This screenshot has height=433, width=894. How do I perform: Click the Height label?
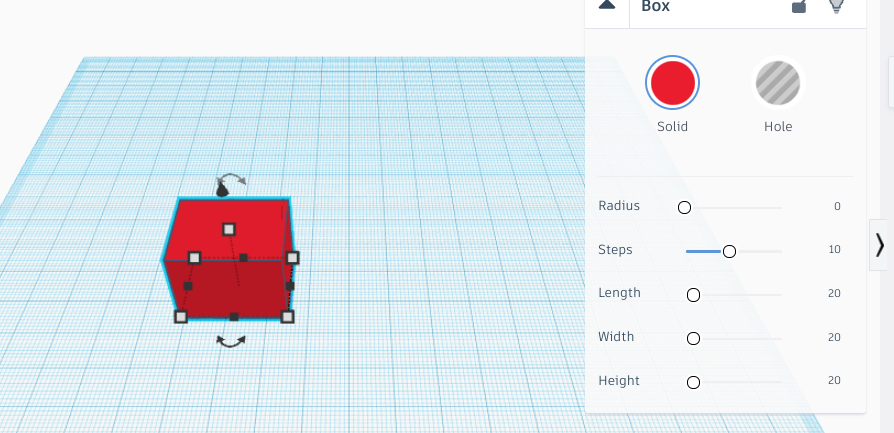click(x=619, y=381)
